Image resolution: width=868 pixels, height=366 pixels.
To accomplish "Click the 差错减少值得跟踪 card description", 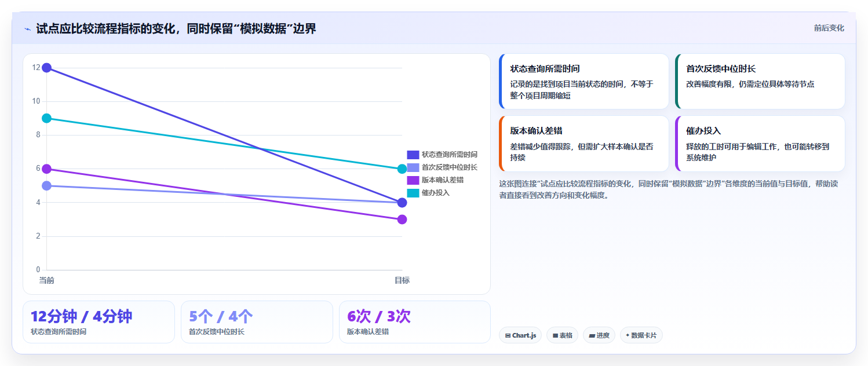I will point(582,152).
